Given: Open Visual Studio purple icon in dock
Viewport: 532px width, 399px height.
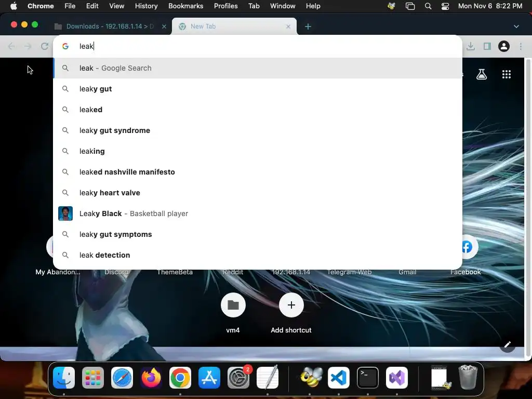Looking at the screenshot, I should point(397,378).
